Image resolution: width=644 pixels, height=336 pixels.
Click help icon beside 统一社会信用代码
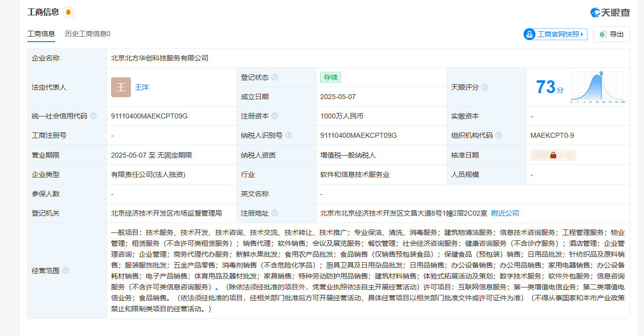[x=93, y=116]
